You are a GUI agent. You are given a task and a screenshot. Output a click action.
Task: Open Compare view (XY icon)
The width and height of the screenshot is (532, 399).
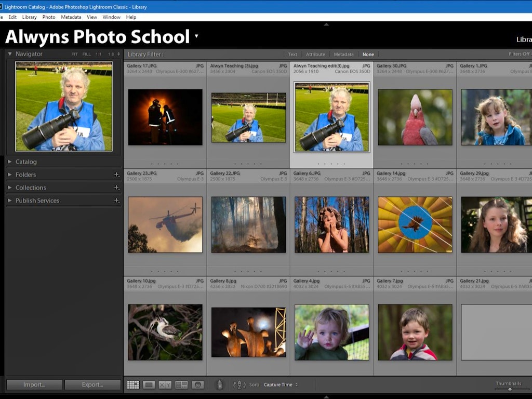(x=165, y=385)
